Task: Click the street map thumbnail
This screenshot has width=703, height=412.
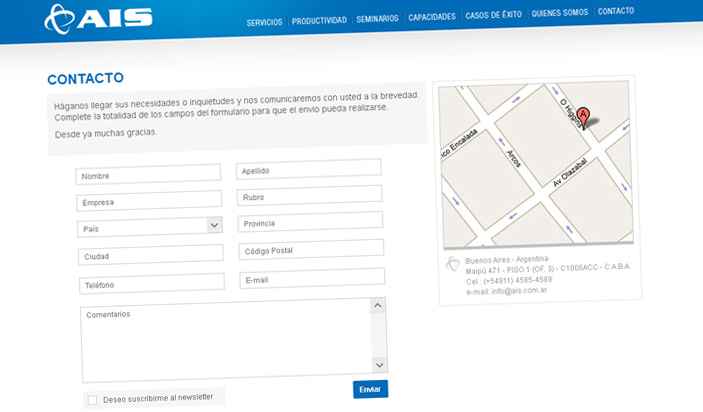Action: pos(537,165)
